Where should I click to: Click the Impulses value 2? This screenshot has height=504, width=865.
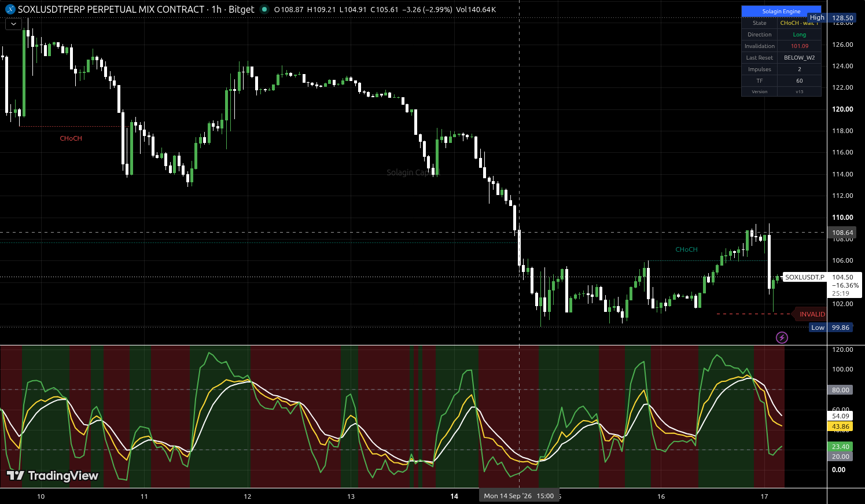(x=800, y=69)
